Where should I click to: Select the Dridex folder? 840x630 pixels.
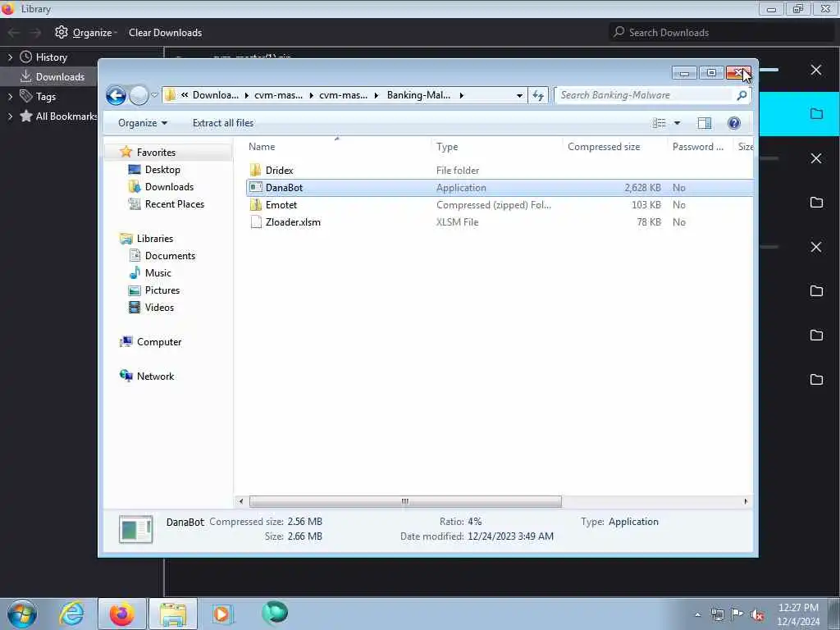pos(279,171)
